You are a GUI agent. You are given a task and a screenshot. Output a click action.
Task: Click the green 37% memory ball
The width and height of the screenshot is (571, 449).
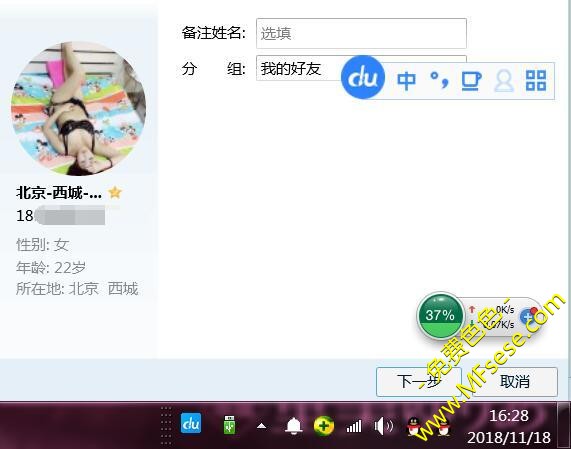tap(440, 315)
